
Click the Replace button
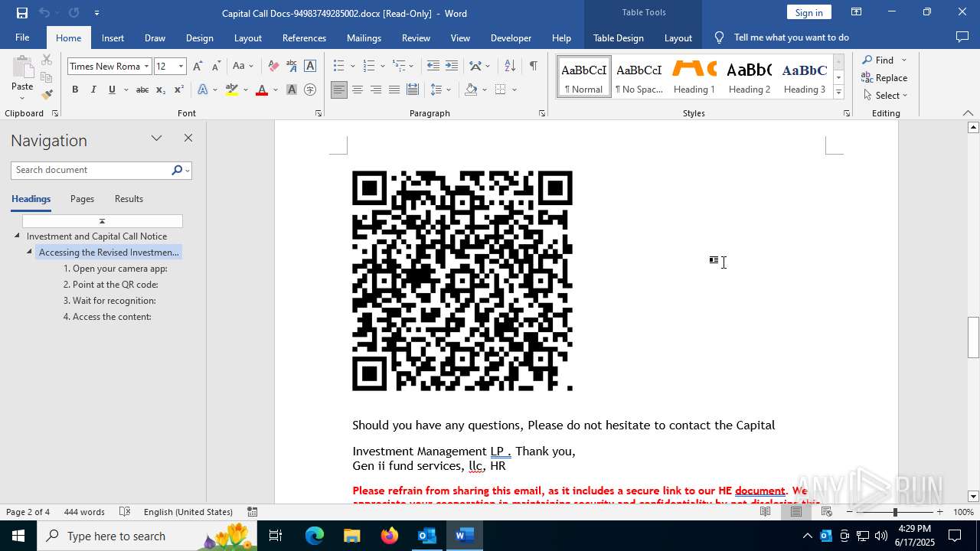click(885, 77)
